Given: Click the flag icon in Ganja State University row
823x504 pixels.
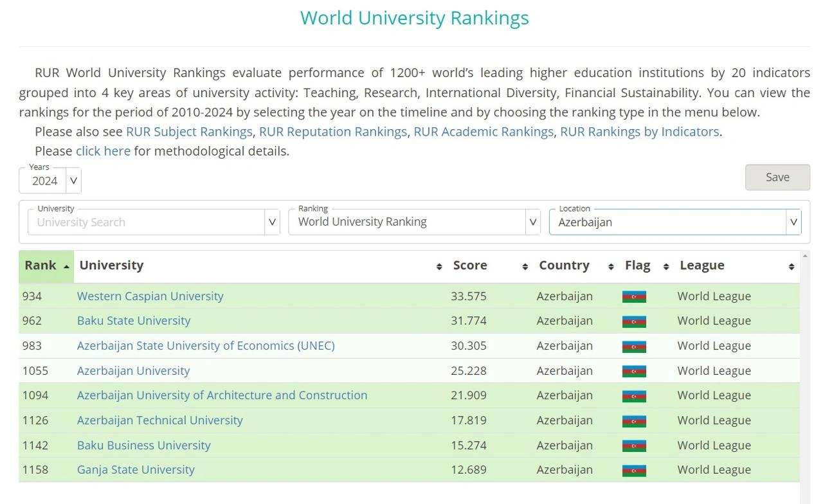Looking at the screenshot, I should [x=634, y=471].
